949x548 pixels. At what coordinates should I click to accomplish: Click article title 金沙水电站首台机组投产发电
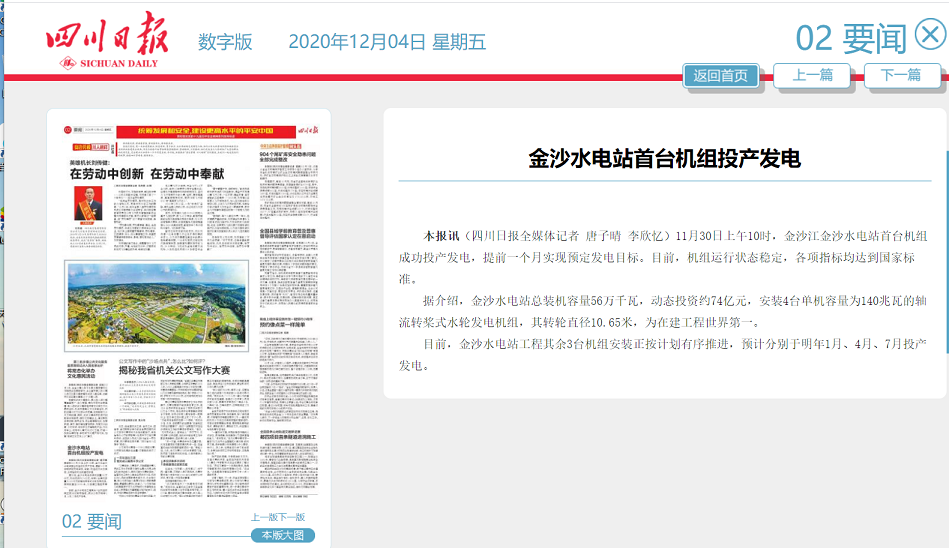point(664,159)
